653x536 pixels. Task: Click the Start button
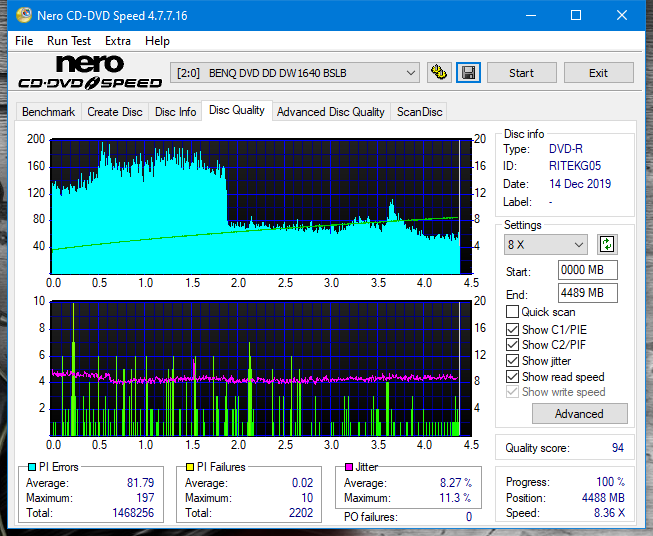pos(521,73)
